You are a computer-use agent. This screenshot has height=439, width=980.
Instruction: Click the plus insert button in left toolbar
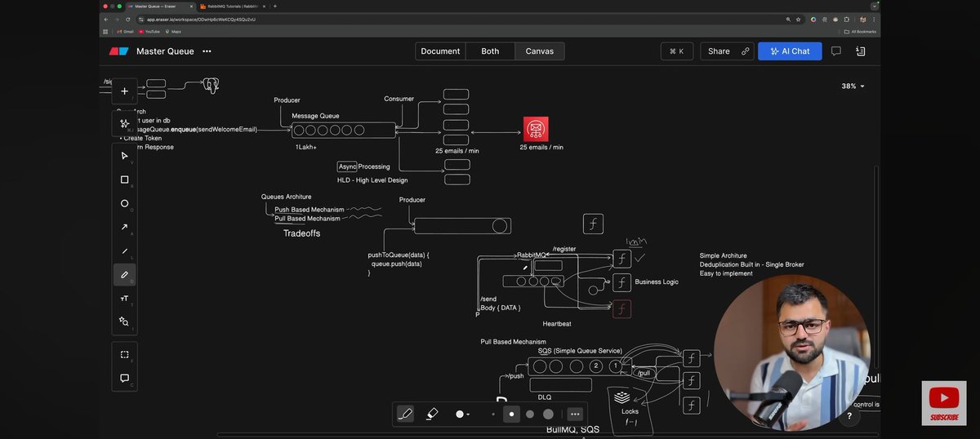[124, 91]
